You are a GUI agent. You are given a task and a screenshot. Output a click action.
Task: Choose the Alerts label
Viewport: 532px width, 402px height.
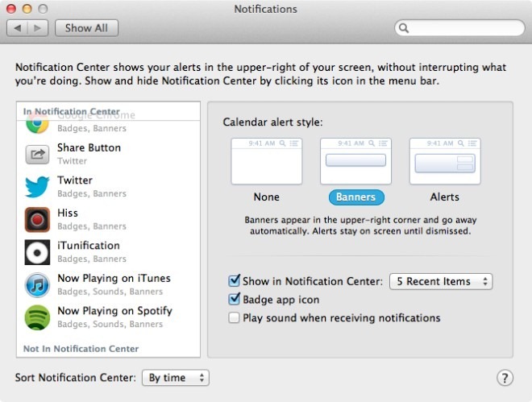445,197
